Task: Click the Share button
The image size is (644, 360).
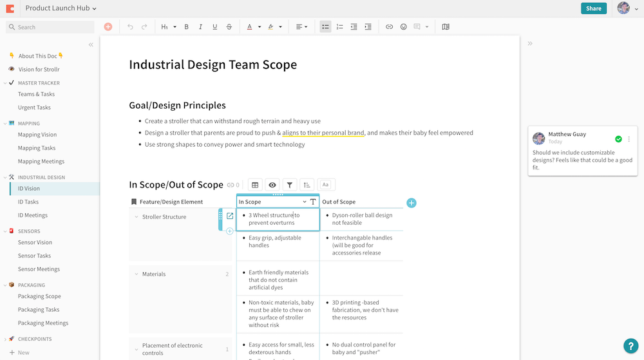Action: pos(593,8)
